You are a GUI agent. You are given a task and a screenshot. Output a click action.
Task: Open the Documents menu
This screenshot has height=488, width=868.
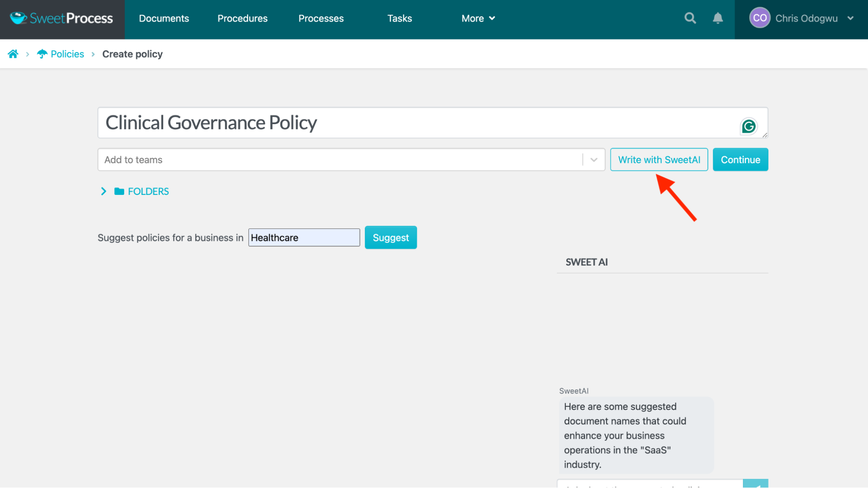[164, 18]
